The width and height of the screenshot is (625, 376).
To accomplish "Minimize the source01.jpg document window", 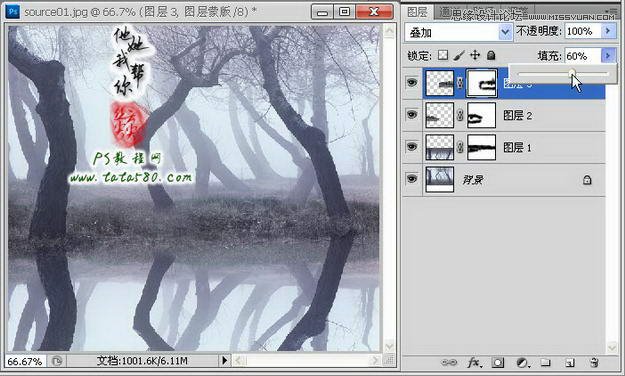I will 323,12.
